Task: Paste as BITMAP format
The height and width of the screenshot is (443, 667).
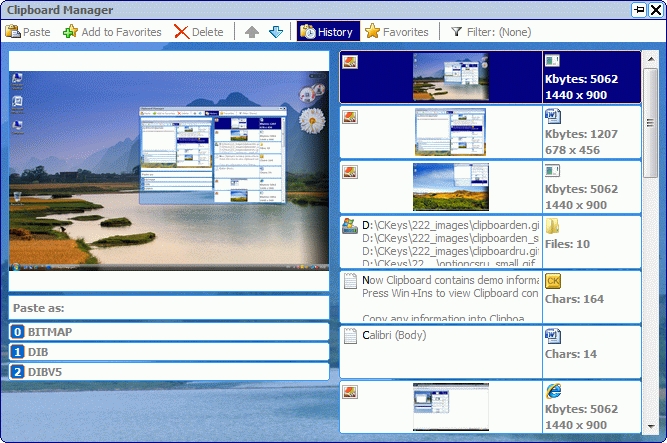Action: [x=169, y=332]
